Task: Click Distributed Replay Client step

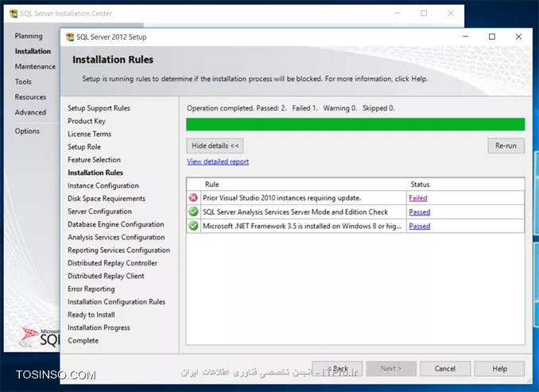Action: (106, 276)
